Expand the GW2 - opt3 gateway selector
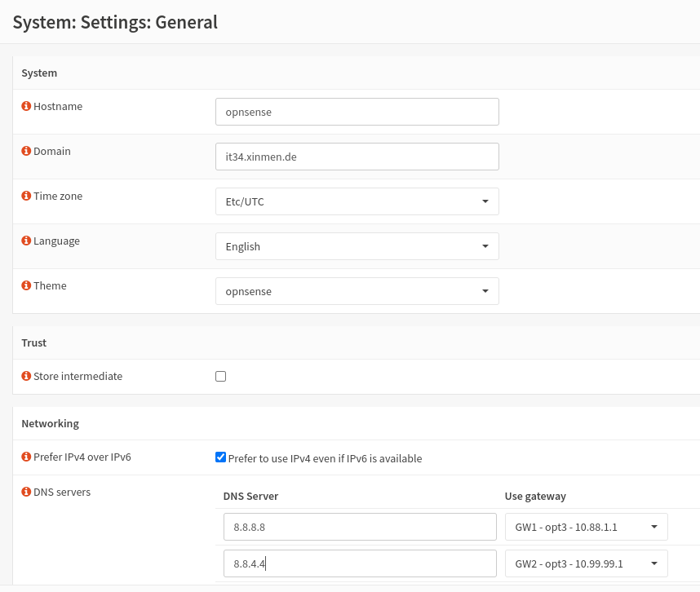The width and height of the screenshot is (700, 592). point(586,563)
